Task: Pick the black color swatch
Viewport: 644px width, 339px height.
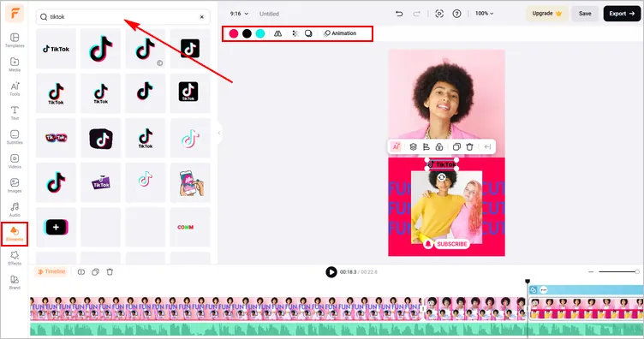Action: click(x=247, y=33)
